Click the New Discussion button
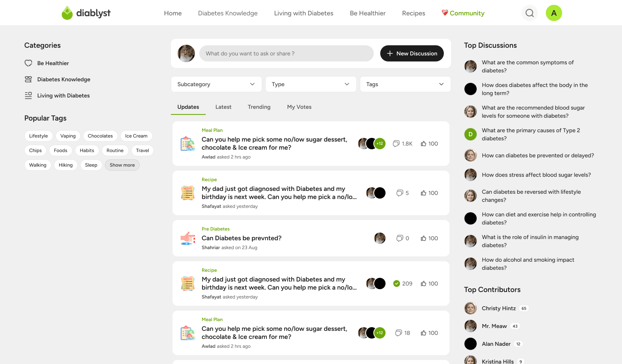Screen dimensions: 622x364 point(412,53)
